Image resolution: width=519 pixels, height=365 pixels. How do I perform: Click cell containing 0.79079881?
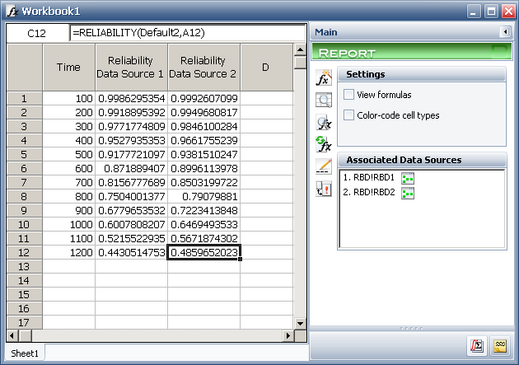click(204, 196)
